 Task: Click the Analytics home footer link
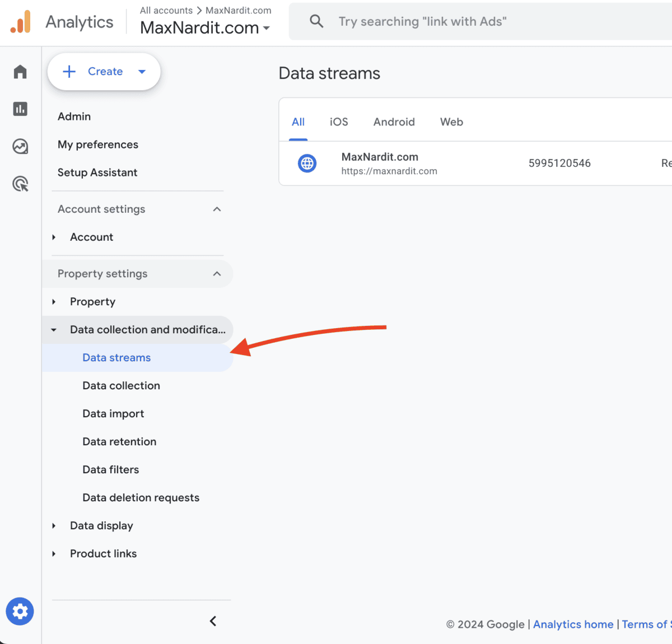click(573, 624)
